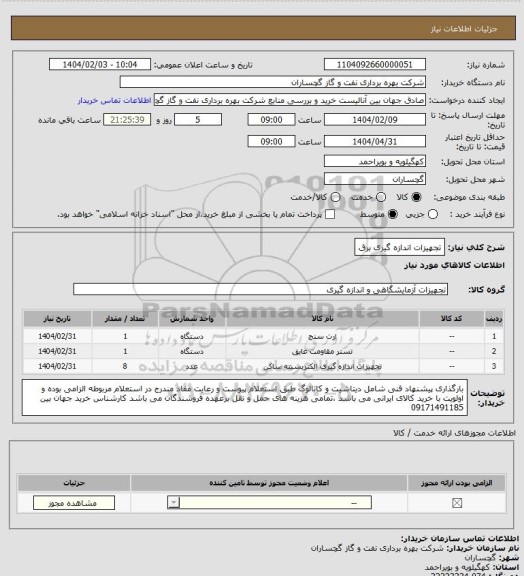Click the remaining time counter 21:25:39
Viewport: 524px width, 576px height.
(127, 120)
